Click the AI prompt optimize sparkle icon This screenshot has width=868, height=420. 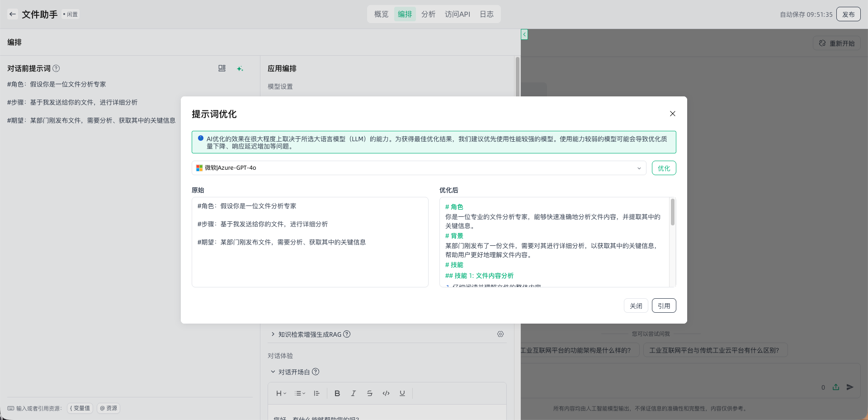[240, 68]
